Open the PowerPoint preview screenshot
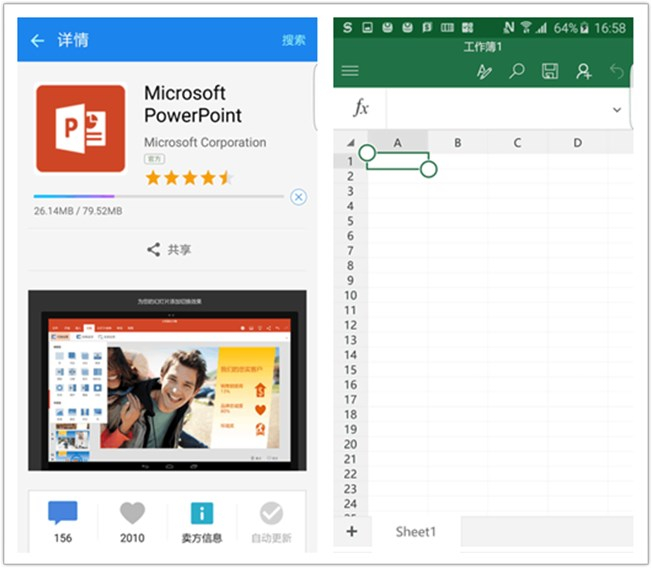 tap(168, 380)
